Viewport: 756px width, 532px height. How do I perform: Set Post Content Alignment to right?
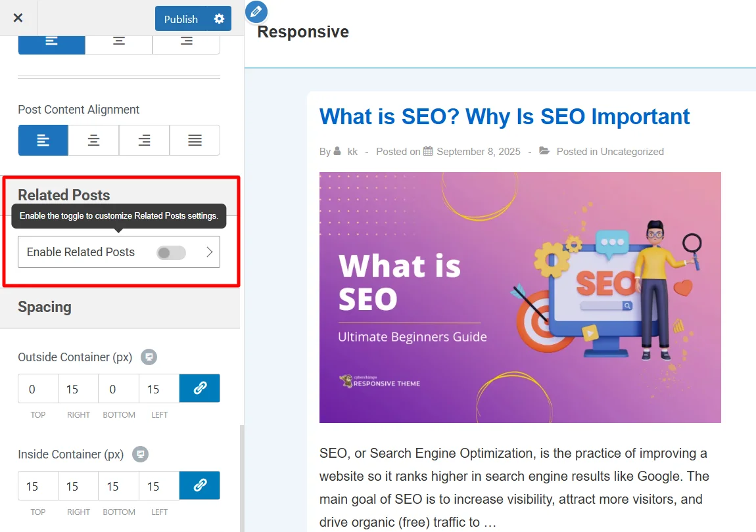pyautogui.click(x=144, y=141)
